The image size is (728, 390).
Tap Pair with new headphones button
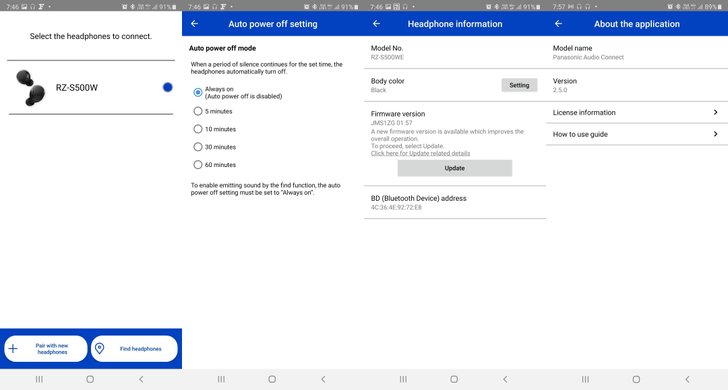pyautogui.click(x=46, y=349)
